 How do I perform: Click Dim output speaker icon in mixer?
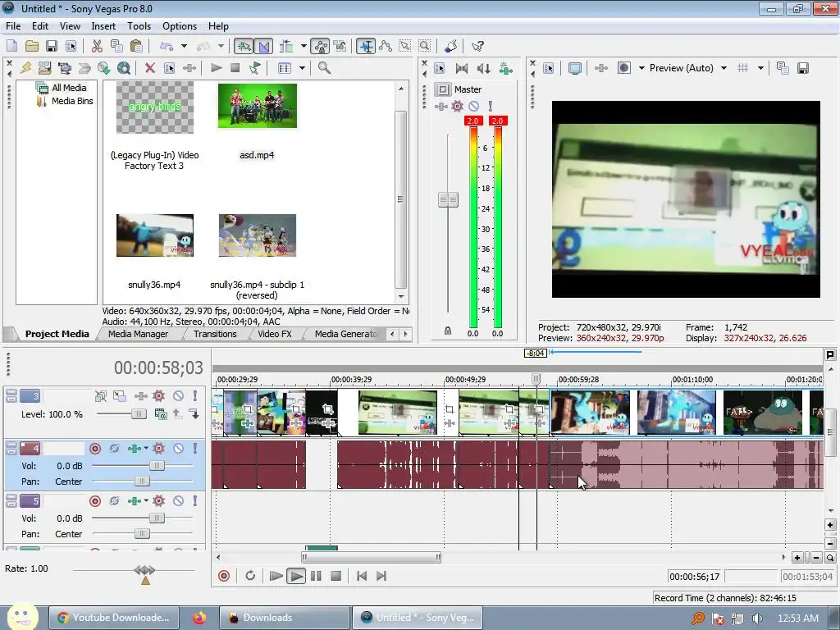(484, 68)
